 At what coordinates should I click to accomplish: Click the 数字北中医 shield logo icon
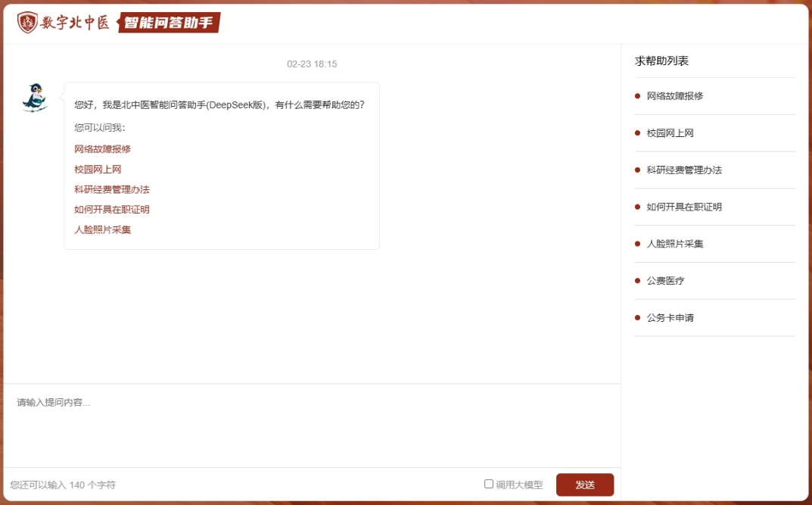[x=27, y=23]
